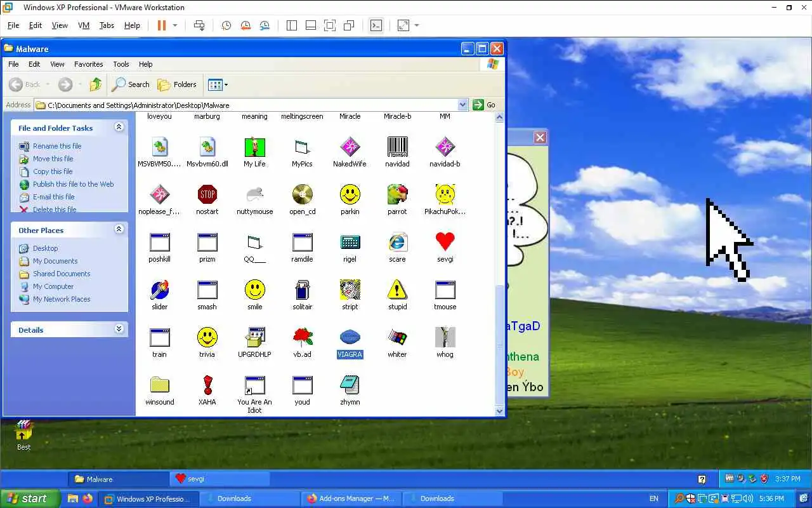Screen dimensions: 812x508
Task: Click scroll up arrow in Malware window
Action: 499,117
